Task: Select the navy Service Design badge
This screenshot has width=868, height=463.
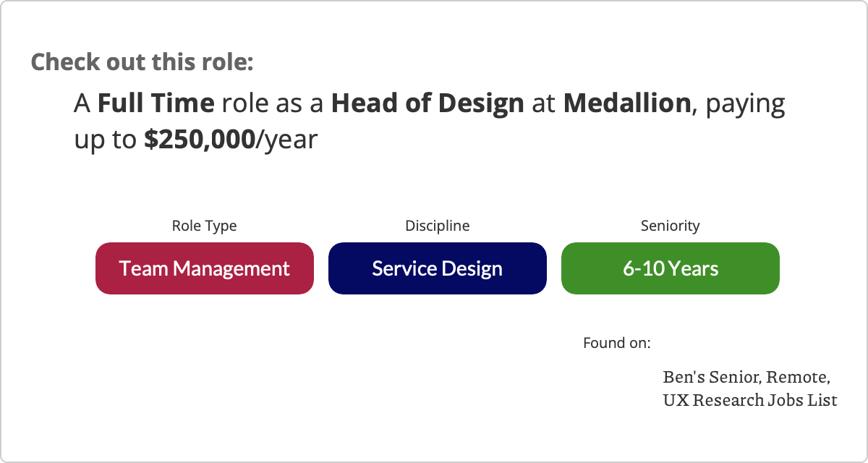Action: pyautogui.click(x=437, y=268)
